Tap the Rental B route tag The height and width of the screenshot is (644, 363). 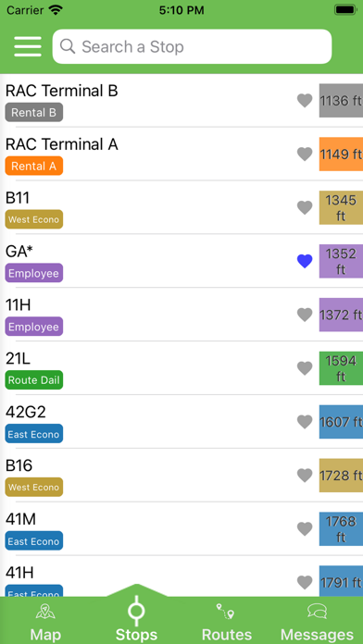(33, 113)
